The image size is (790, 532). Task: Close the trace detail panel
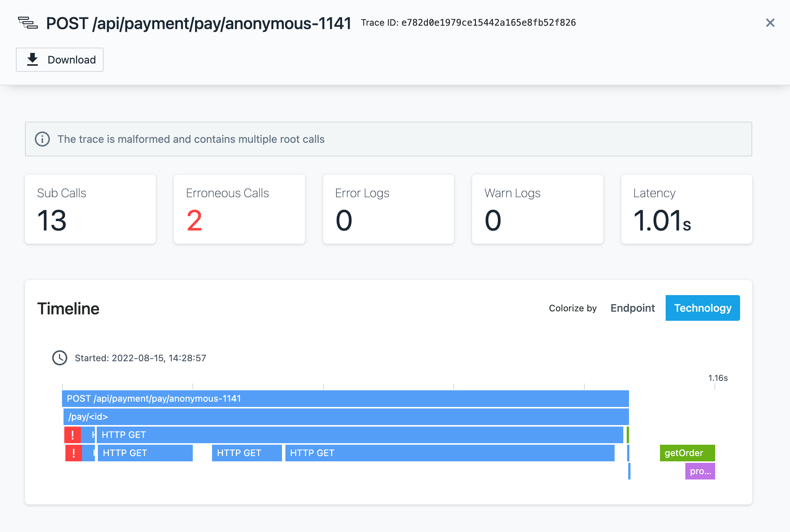pos(770,23)
